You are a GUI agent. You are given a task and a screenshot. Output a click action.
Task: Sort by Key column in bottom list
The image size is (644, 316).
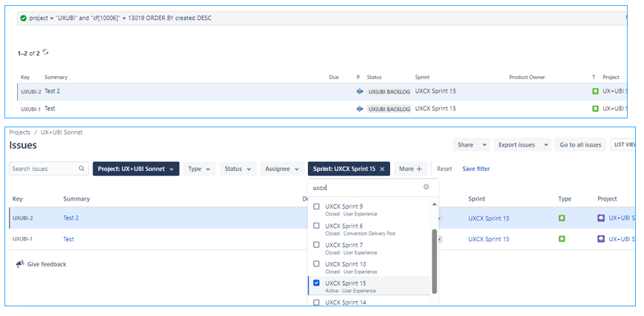pos(18,198)
